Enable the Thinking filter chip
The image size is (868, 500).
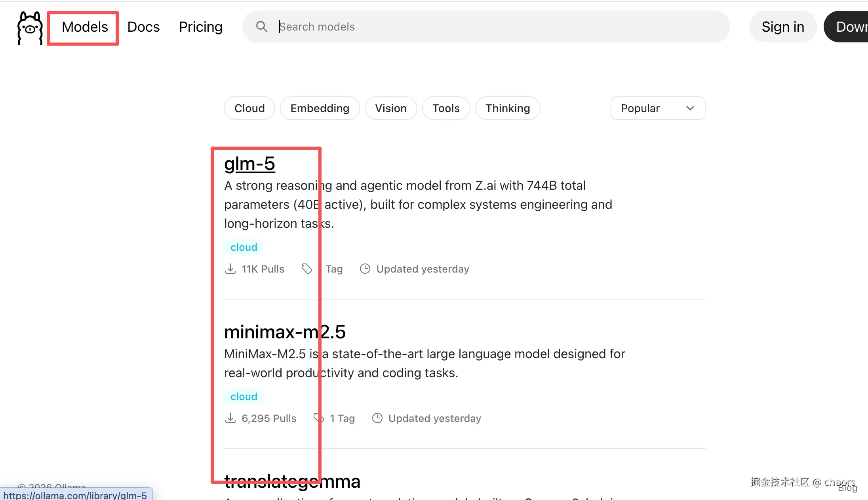[x=507, y=108]
